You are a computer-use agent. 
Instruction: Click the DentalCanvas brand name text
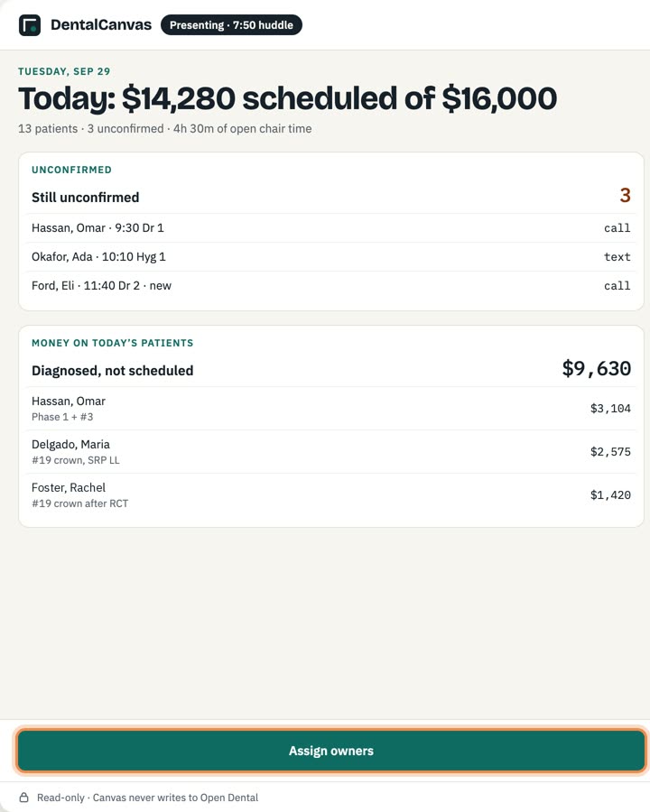tap(101, 25)
